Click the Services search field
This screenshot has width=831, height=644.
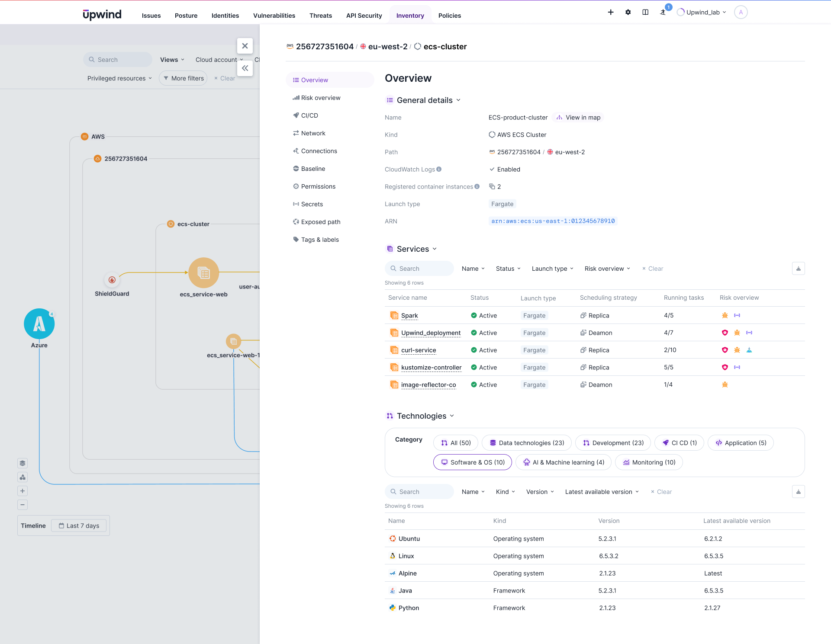(x=419, y=269)
